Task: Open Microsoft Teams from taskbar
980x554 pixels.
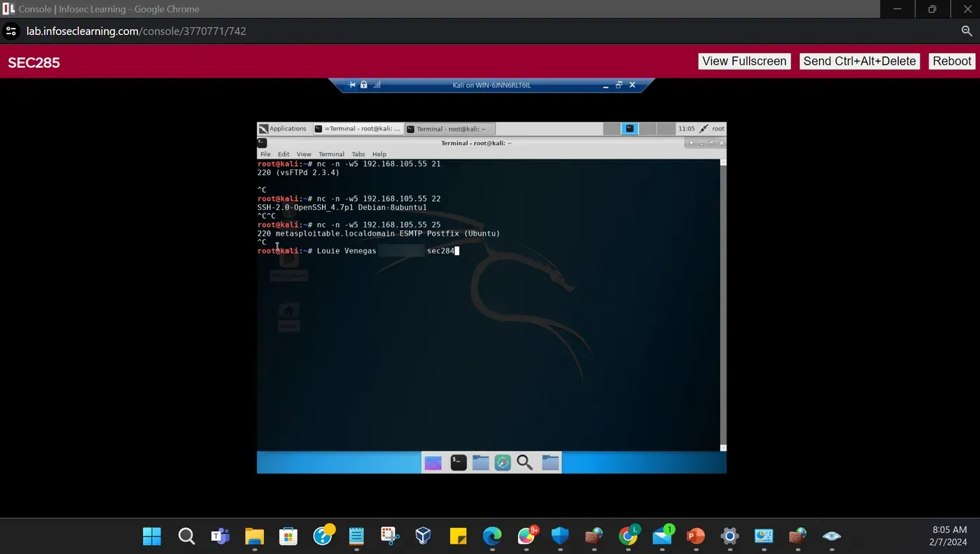Action: click(220, 537)
